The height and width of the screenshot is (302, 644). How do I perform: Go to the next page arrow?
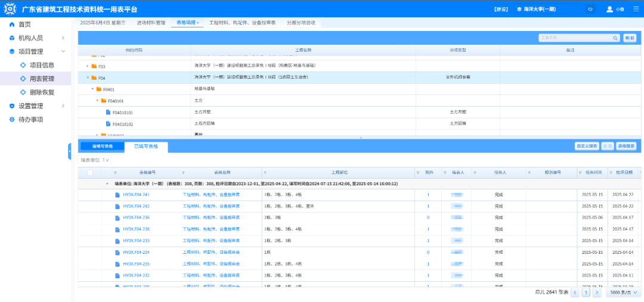click(x=597, y=292)
